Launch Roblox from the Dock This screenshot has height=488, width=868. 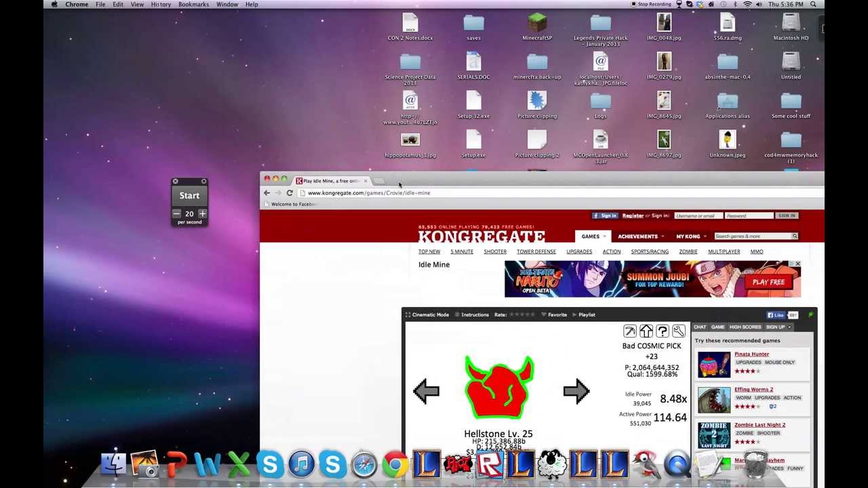489,465
